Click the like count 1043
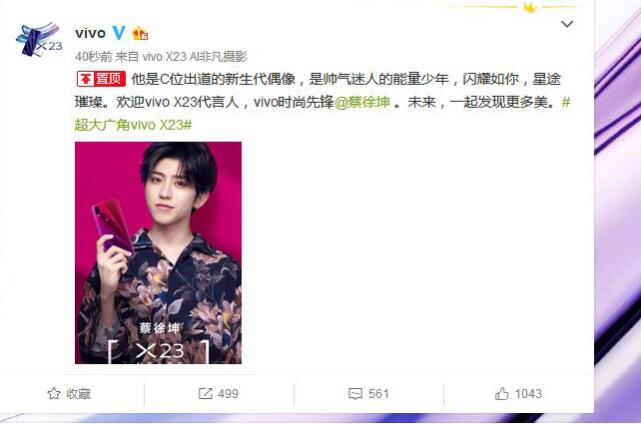 pyautogui.click(x=528, y=393)
